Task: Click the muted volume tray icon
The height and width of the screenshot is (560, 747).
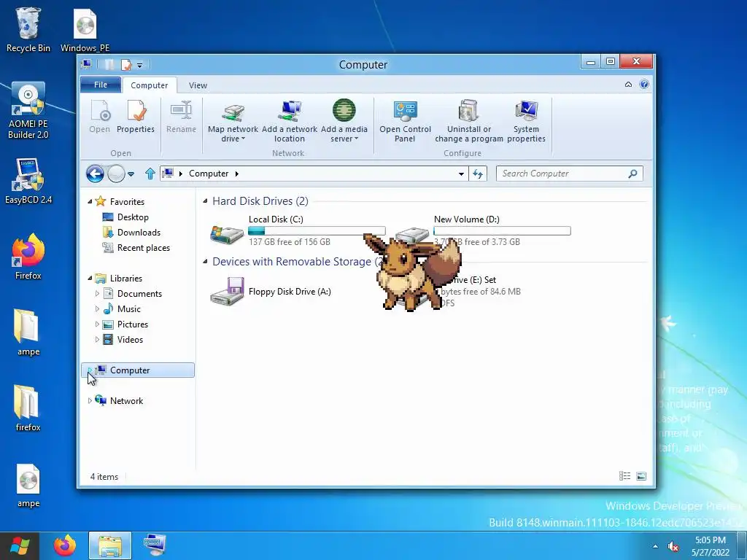Action: pyautogui.click(x=673, y=546)
